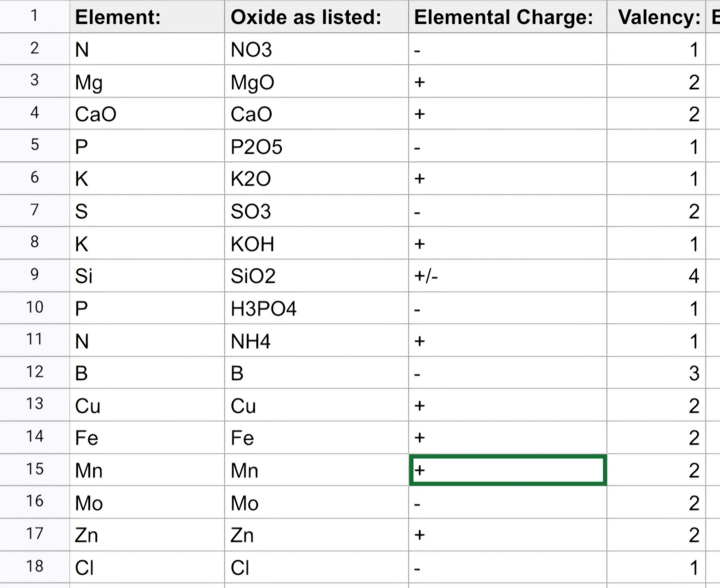Screen dimensions: 720x588
Task: Click the NH4 cell
Action: [316, 341]
